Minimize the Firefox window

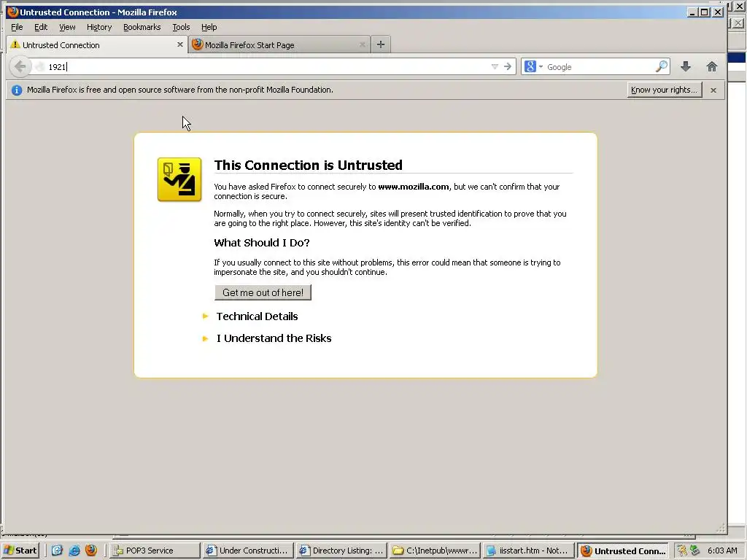(x=693, y=12)
